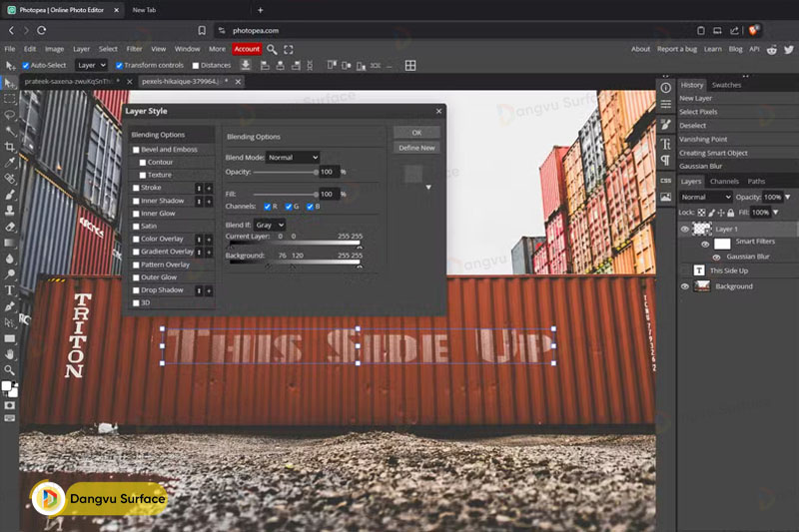The image size is (799, 532).
Task: Select the Crop tool
Action: coord(10,147)
